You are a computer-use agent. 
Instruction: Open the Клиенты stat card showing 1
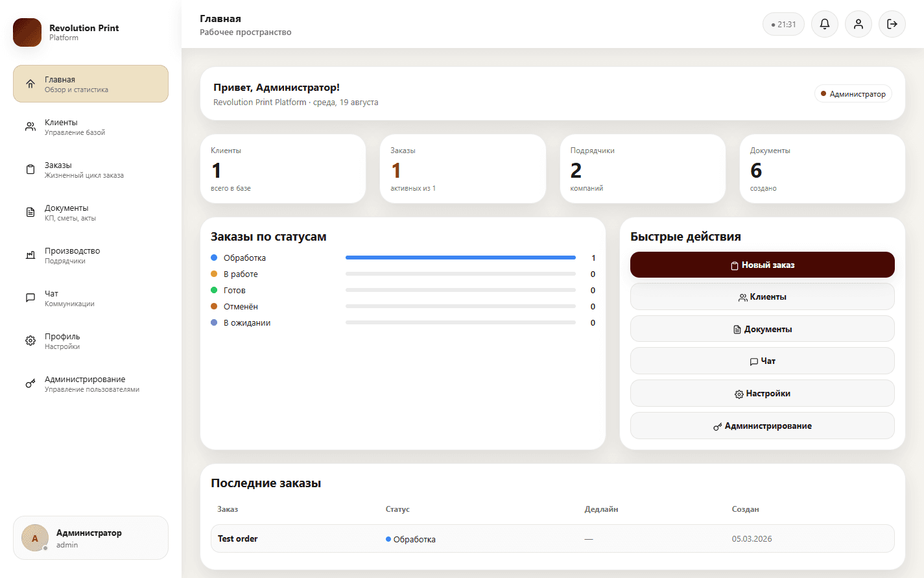click(x=283, y=169)
